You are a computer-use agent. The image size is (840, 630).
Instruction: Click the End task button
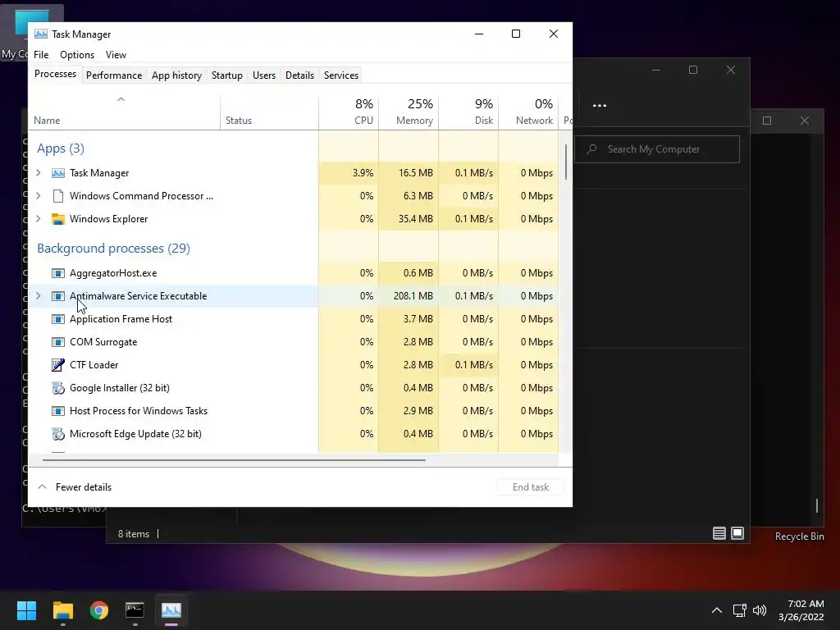click(x=531, y=487)
